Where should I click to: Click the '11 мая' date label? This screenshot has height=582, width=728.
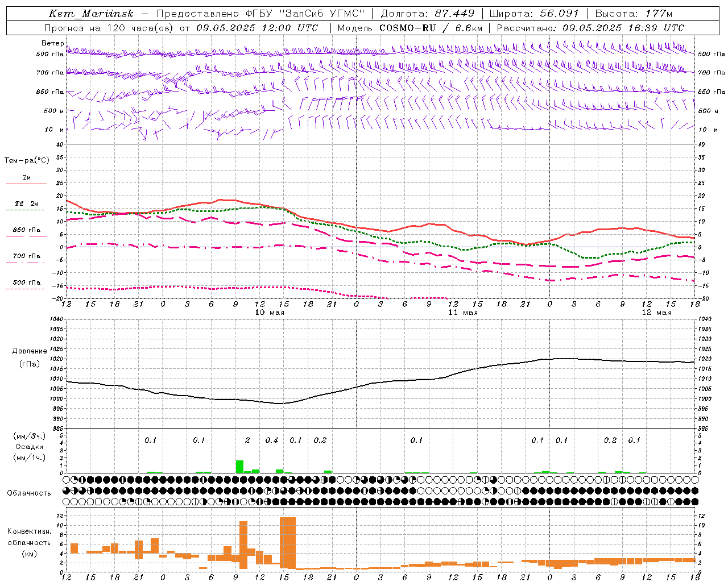coord(463,313)
